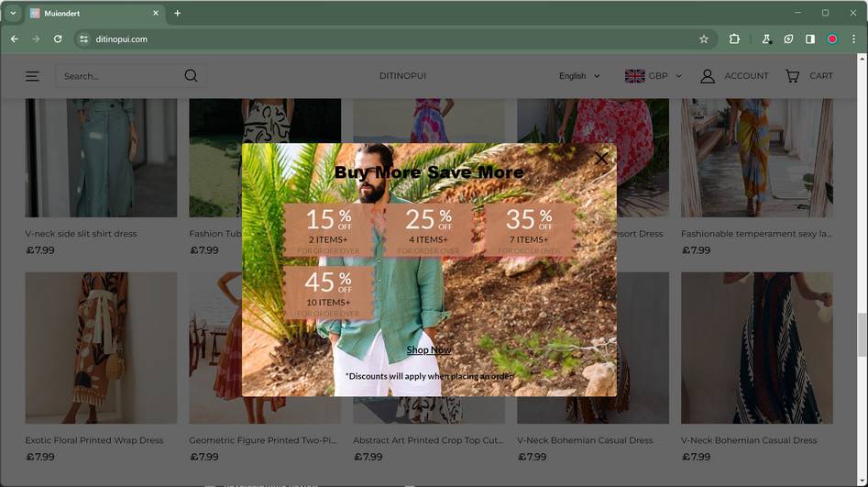Close the Buy More Save More popup
The height and width of the screenshot is (487, 868).
[x=601, y=159]
